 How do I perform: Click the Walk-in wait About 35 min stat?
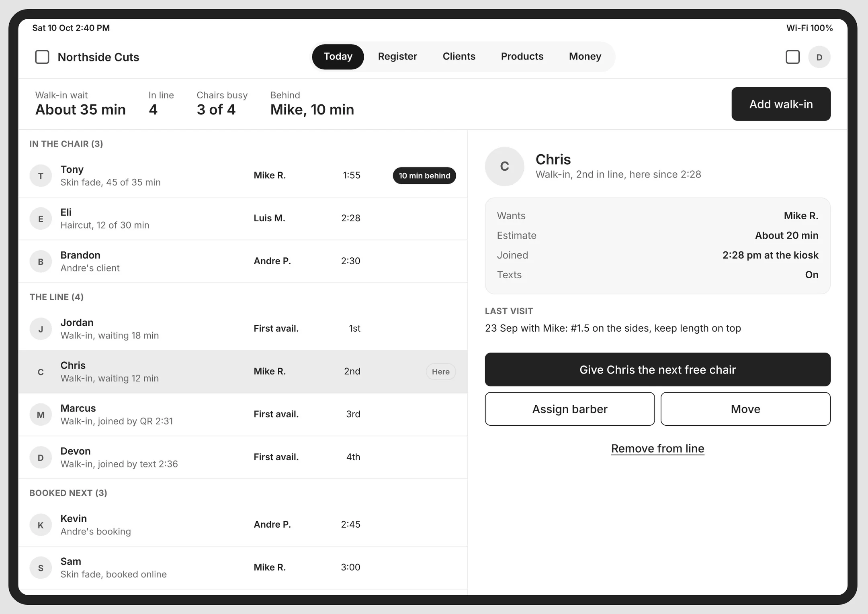click(x=80, y=104)
